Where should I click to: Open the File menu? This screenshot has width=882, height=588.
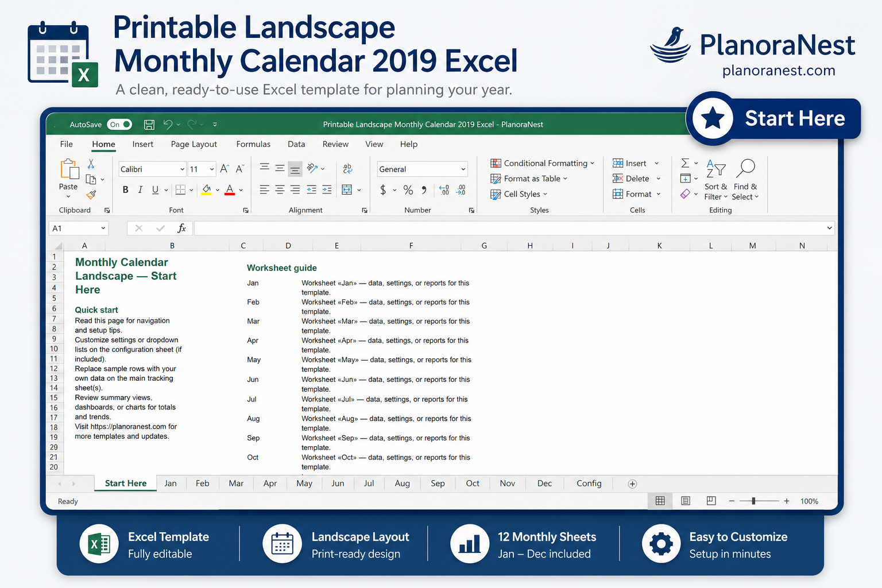pyautogui.click(x=67, y=144)
